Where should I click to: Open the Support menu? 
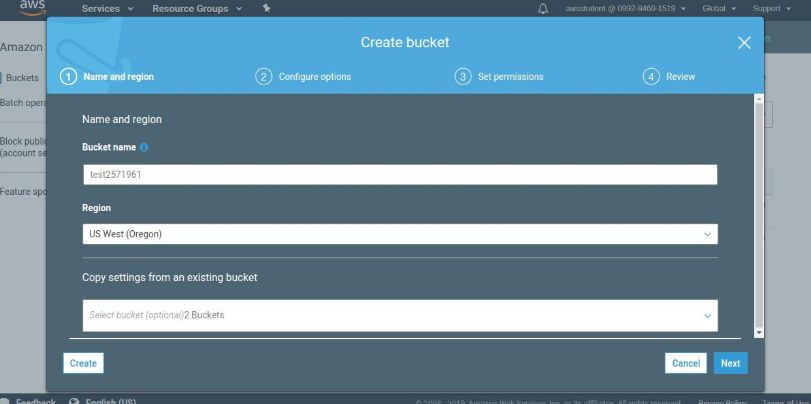[x=772, y=9]
